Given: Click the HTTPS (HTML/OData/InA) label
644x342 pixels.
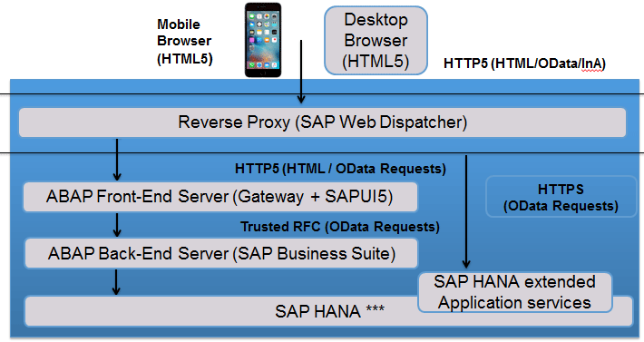Looking at the screenshot, I should pos(524,64).
